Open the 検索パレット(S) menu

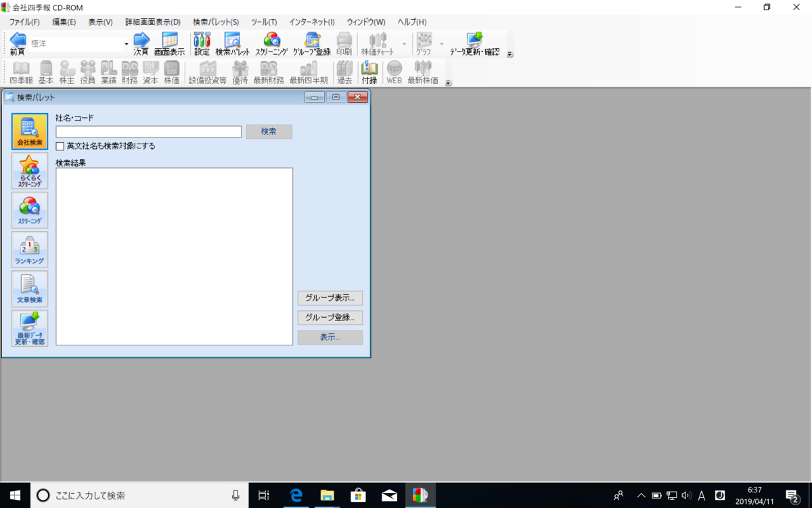216,22
